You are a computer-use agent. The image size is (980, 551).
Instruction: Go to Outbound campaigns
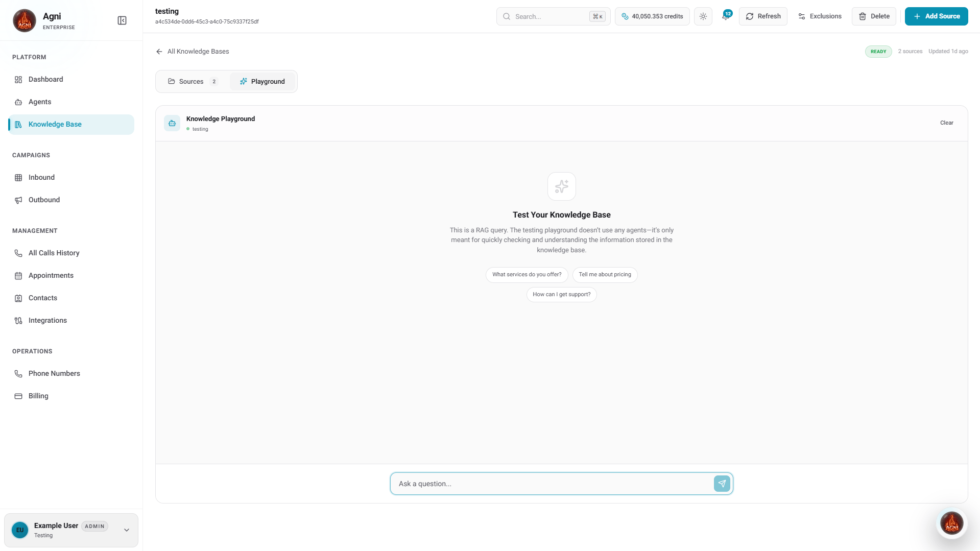[71, 200]
